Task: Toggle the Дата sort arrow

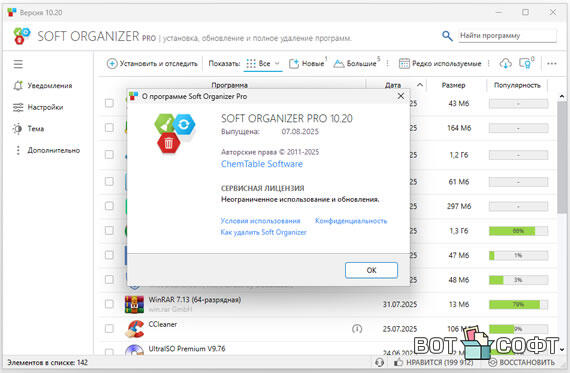Action: (x=420, y=85)
